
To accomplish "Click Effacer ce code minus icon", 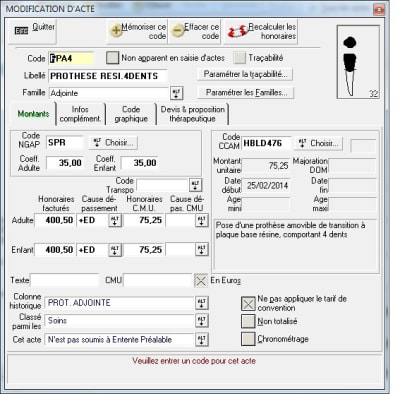I will point(178,31).
